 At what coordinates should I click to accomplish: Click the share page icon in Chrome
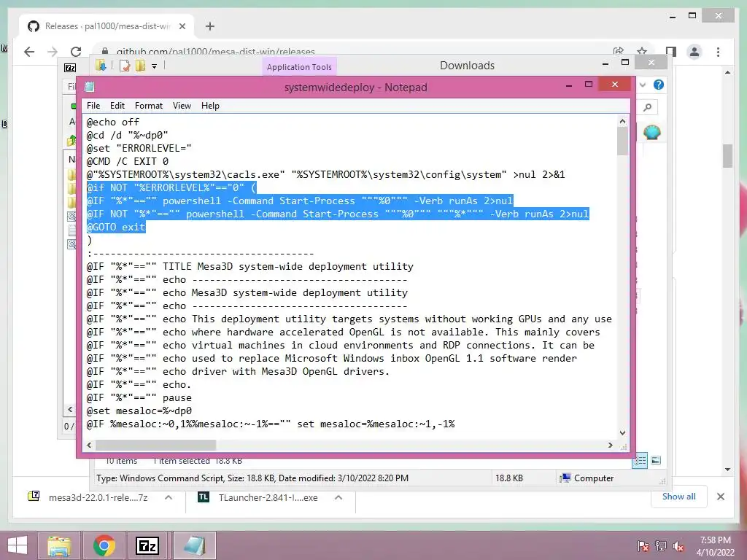(x=619, y=52)
